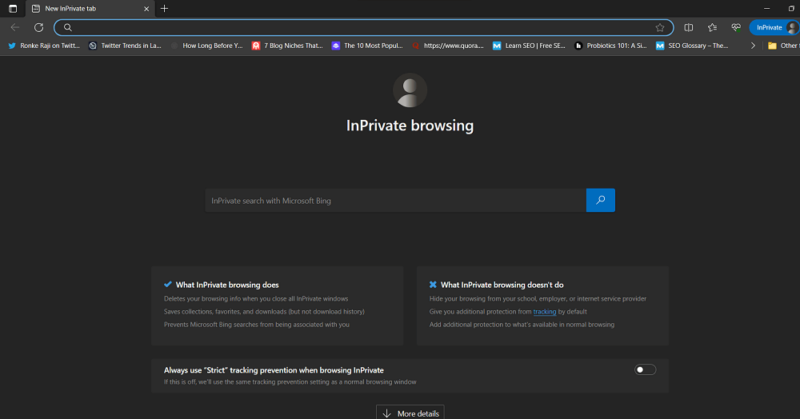
Task: Select the New InPrivate tab
Action: (x=90, y=9)
